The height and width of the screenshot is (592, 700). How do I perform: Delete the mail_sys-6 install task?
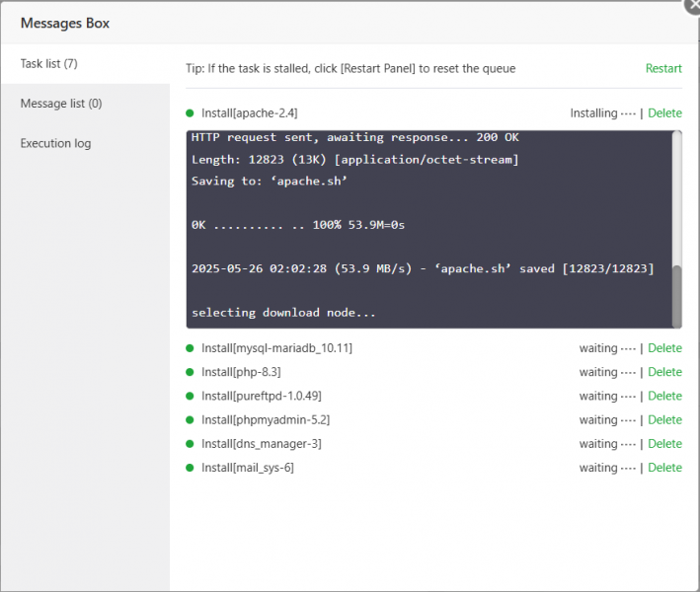pos(664,468)
